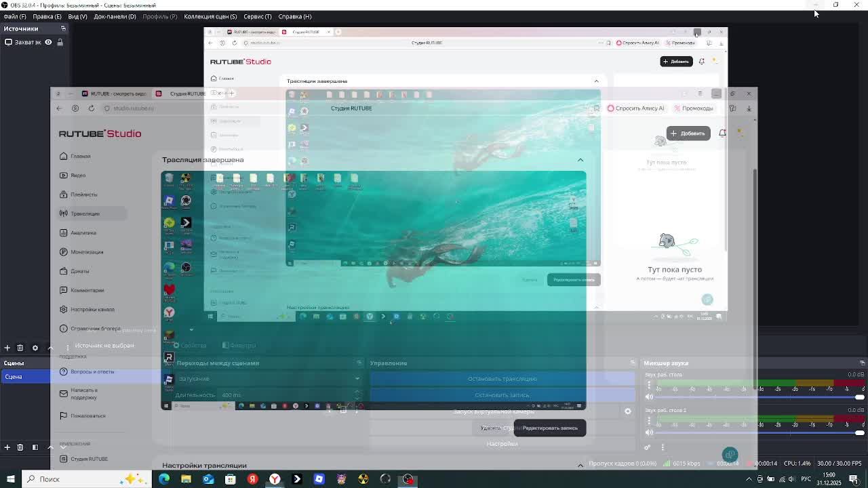Viewport: 868px width, 488px height.
Task: Open File Explorer from taskbar
Action: [186, 479]
